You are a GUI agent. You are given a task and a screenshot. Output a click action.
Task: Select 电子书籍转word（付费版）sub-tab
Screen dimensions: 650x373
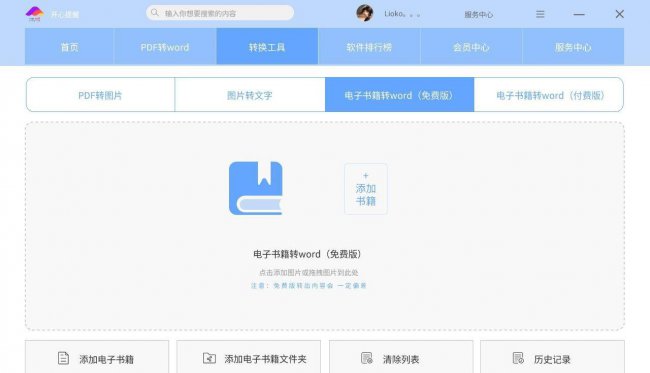pyautogui.click(x=549, y=95)
